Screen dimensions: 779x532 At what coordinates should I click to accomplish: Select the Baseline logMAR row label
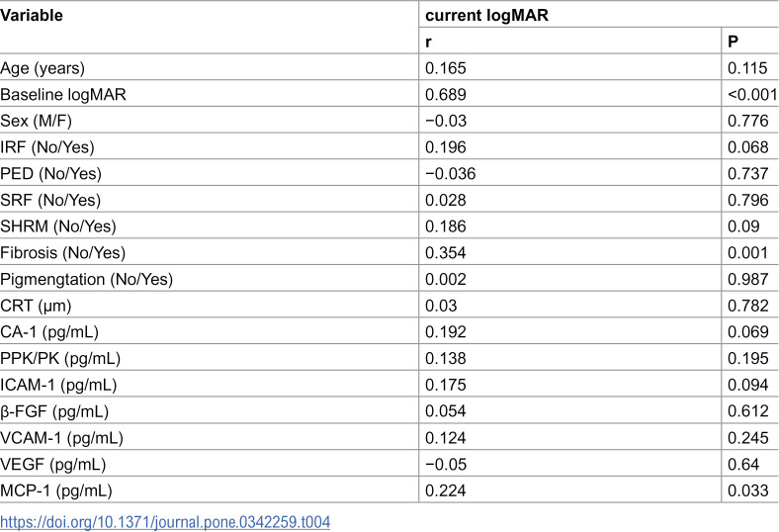click(63, 94)
